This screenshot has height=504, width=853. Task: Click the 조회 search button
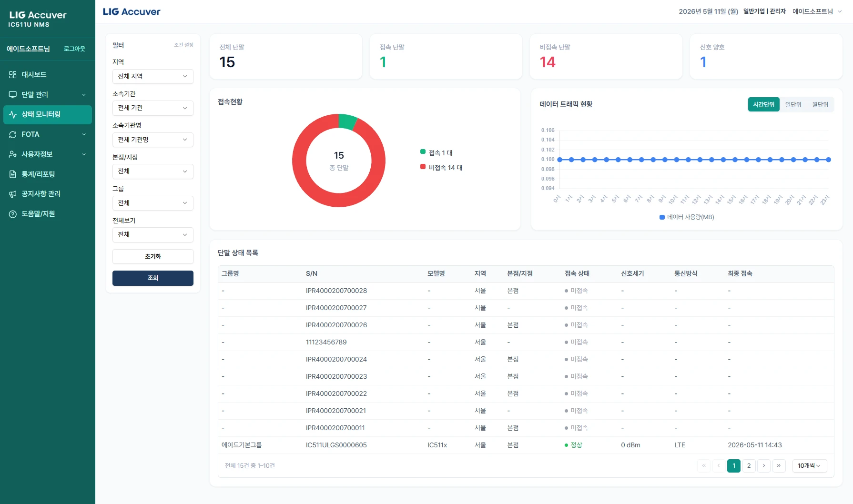point(153,278)
